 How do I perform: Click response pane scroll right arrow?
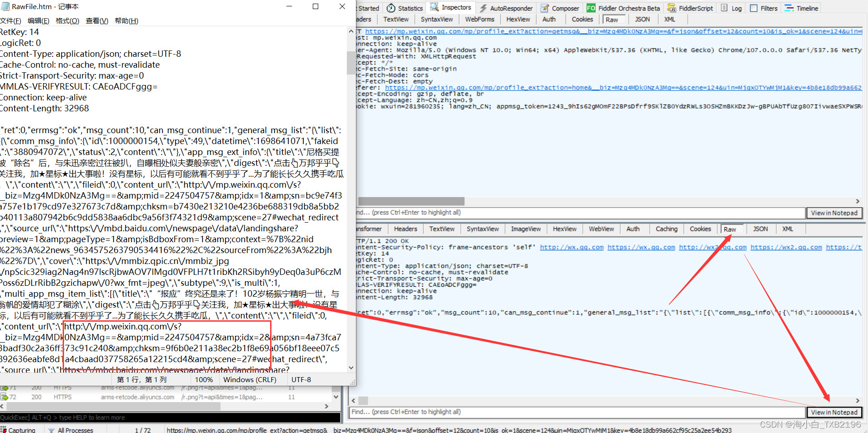(857, 401)
